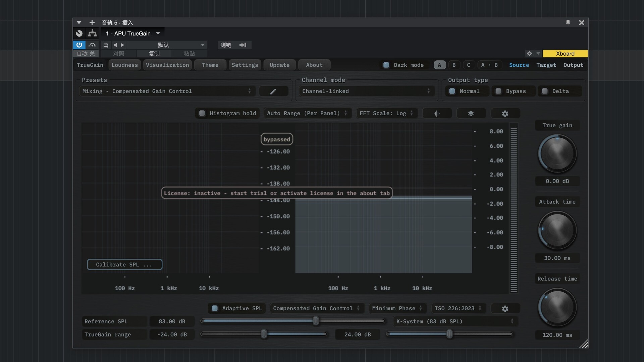644x362 pixels.
Task: Toggle the plugin power button
Action: (x=79, y=45)
